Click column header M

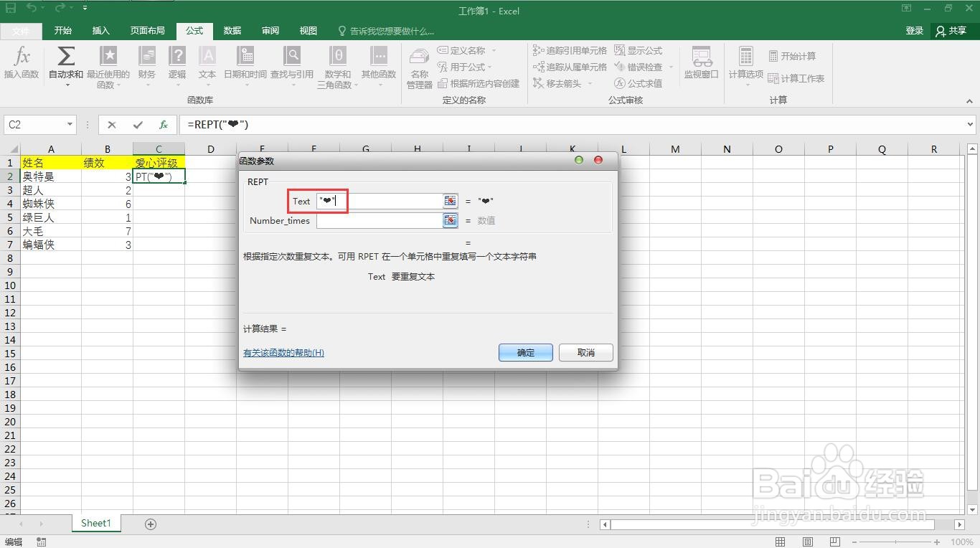point(675,149)
